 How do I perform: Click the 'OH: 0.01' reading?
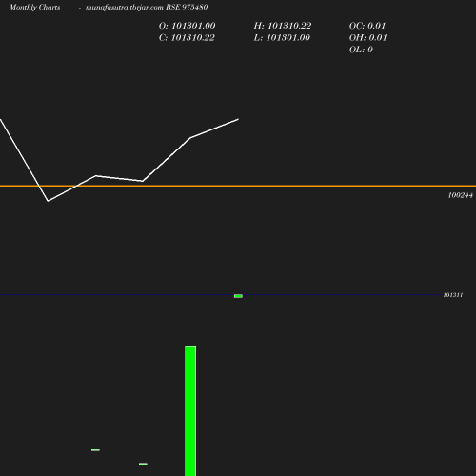click(367, 38)
